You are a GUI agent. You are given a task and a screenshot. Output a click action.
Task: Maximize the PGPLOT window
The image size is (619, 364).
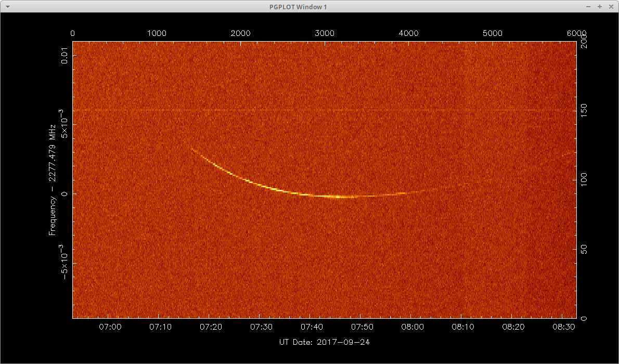click(599, 7)
